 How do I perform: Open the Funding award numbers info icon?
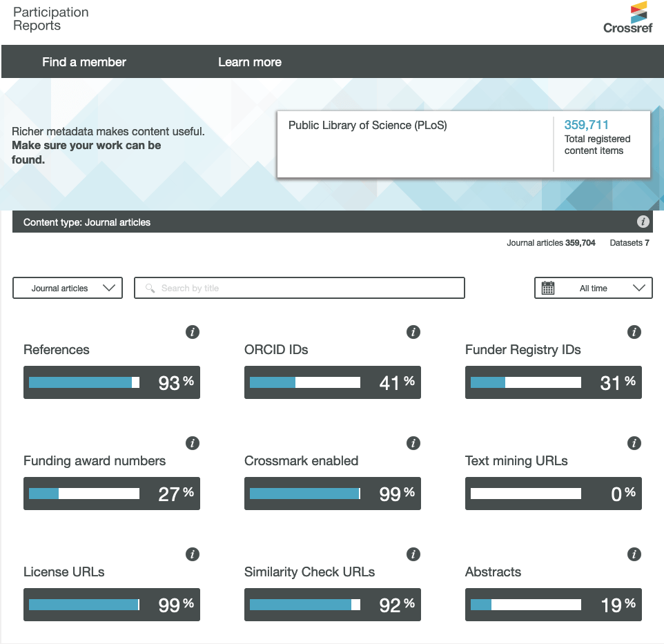(193, 443)
